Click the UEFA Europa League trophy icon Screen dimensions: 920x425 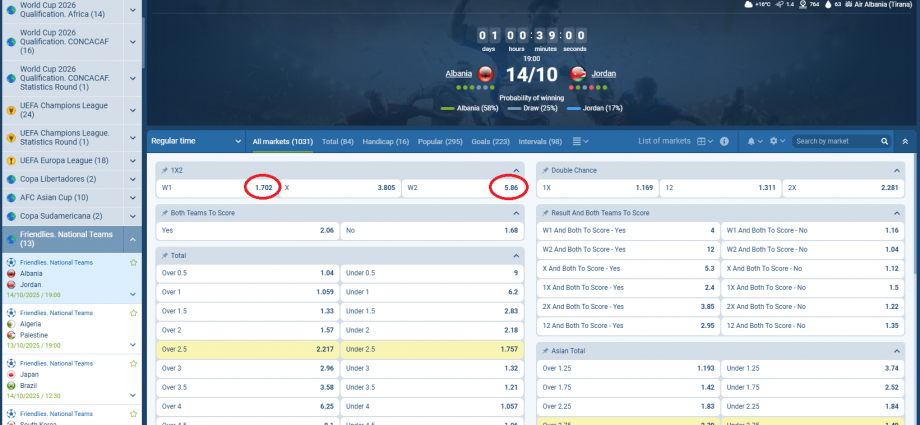[11, 161]
